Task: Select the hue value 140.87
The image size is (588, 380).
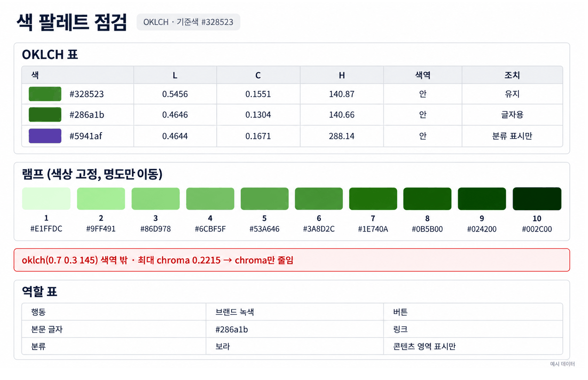Action: click(342, 94)
